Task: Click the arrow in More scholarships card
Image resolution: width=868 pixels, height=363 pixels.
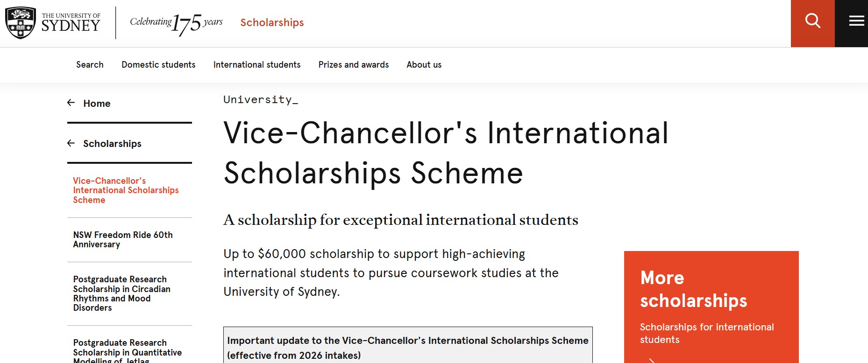Action: click(651, 360)
